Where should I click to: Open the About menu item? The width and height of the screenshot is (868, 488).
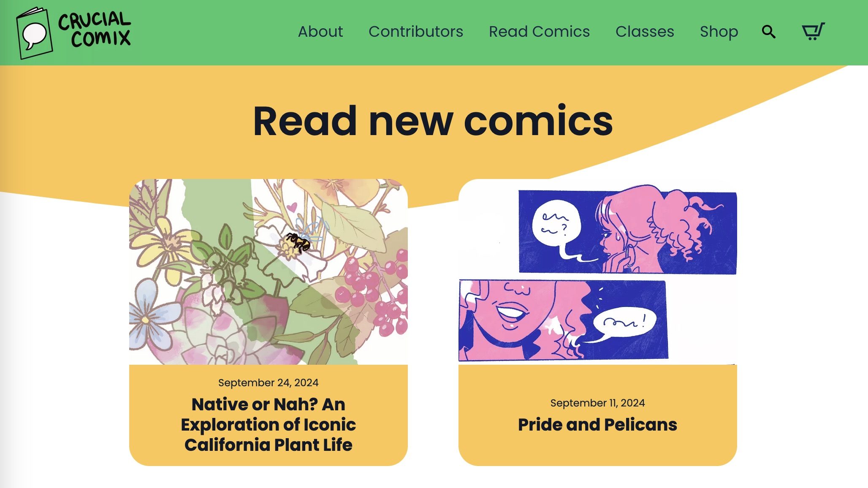pyautogui.click(x=320, y=31)
